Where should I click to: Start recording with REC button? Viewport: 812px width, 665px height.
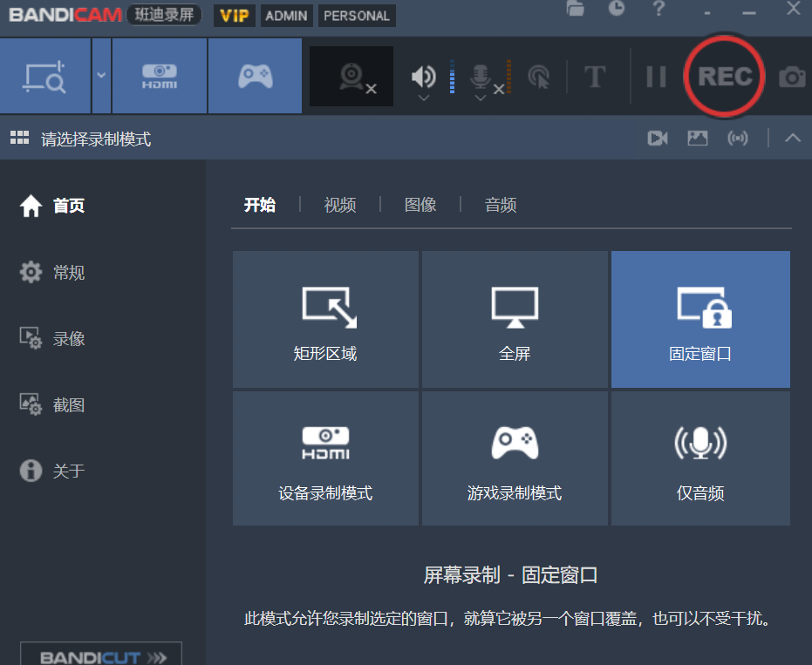pos(724,77)
